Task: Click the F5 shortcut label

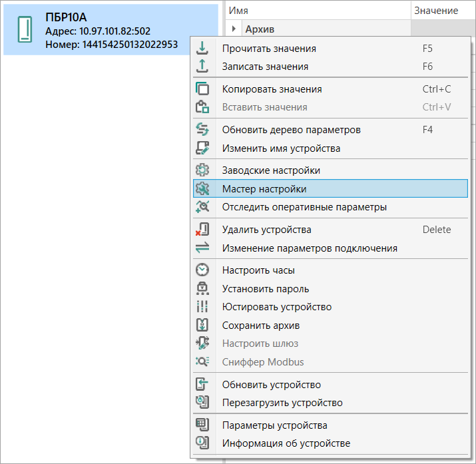Action: click(427, 48)
